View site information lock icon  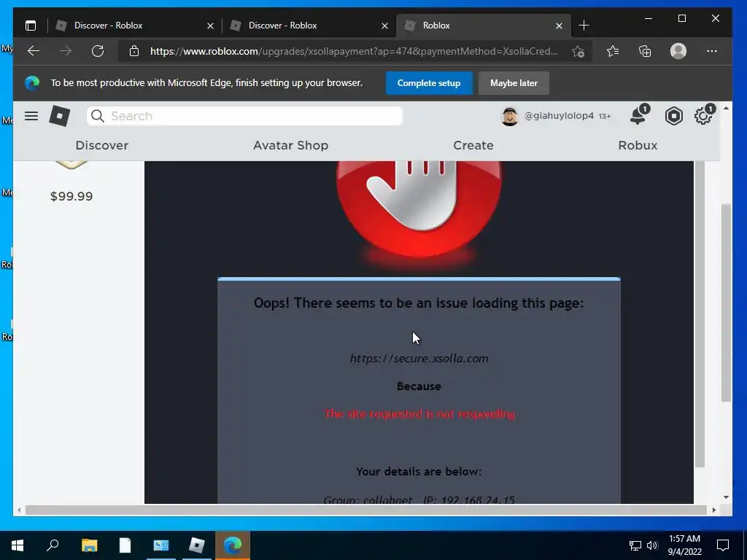[134, 51]
